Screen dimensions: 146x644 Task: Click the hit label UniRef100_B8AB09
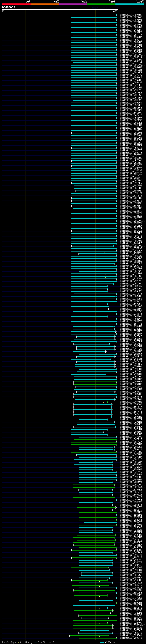(x=131, y=286)
